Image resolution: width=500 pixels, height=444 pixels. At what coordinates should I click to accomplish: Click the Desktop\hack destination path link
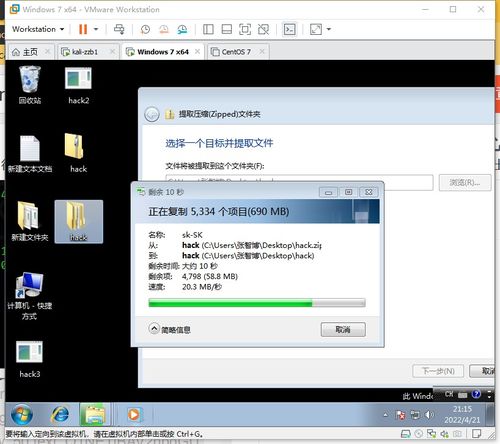pos(248,256)
